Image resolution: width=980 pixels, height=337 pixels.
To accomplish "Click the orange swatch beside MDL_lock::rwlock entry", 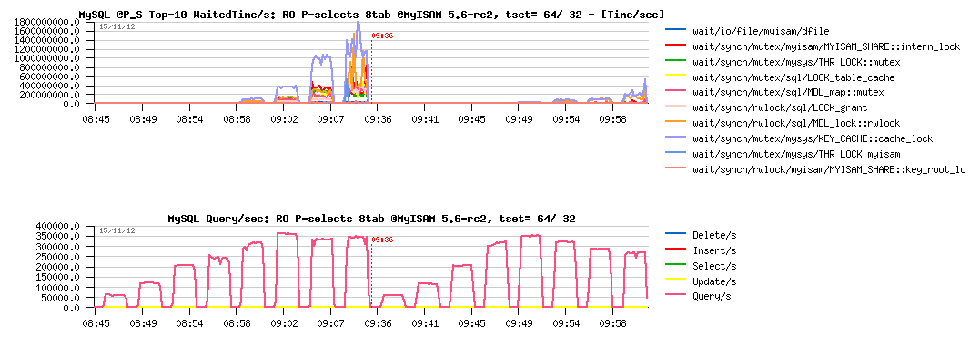I will pyautogui.click(x=675, y=123).
